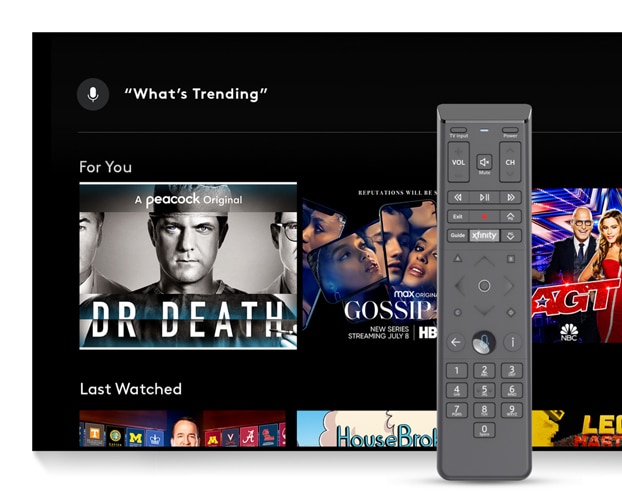
Task: Tap the fast-forward button on the remote
Action: (x=511, y=197)
